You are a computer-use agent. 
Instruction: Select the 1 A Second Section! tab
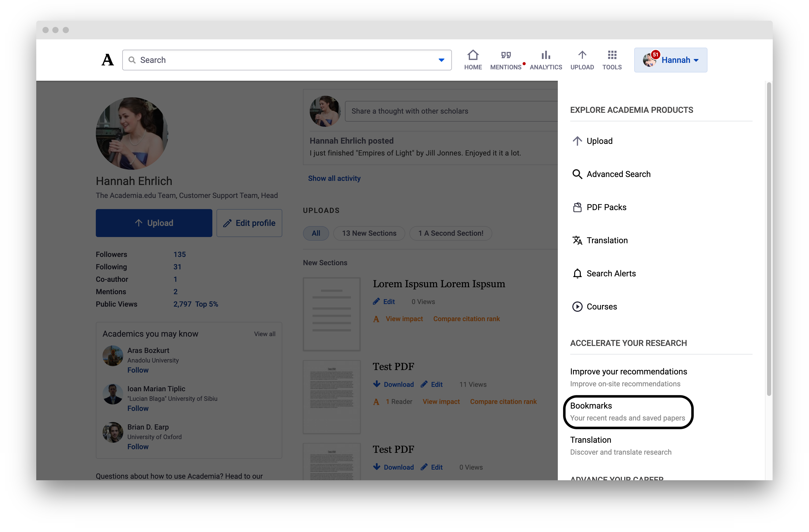coord(451,233)
